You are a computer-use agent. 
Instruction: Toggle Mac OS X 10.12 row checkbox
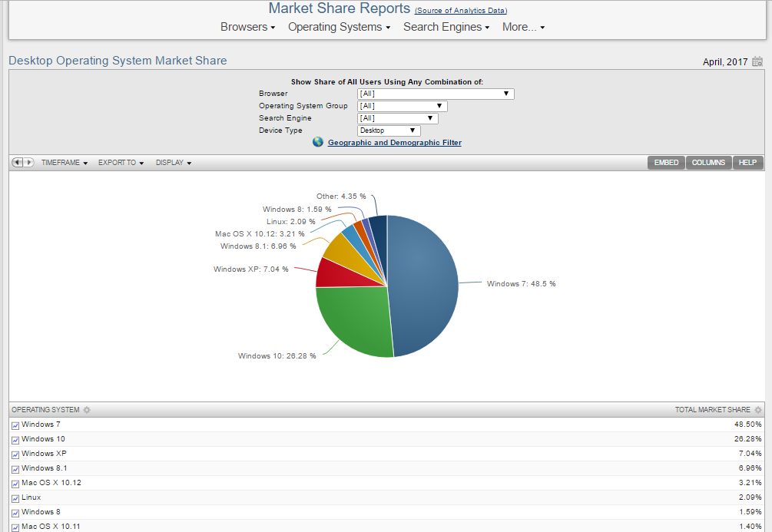tap(15, 484)
